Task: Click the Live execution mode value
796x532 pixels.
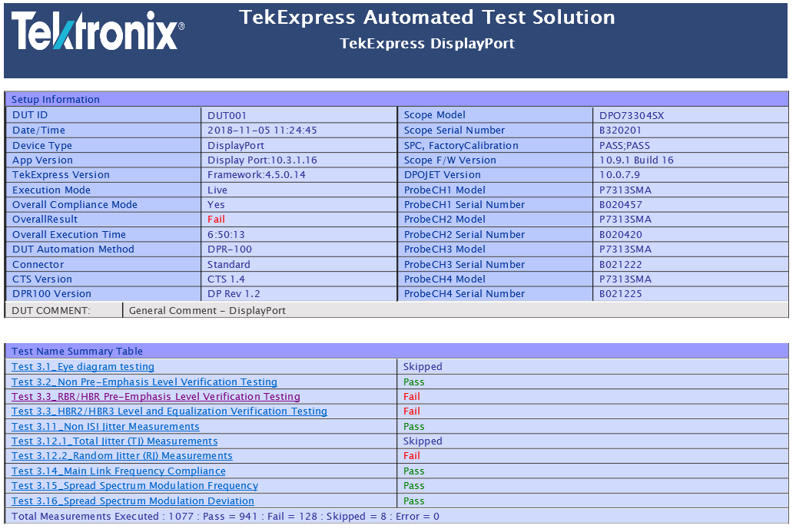Action: click(217, 190)
